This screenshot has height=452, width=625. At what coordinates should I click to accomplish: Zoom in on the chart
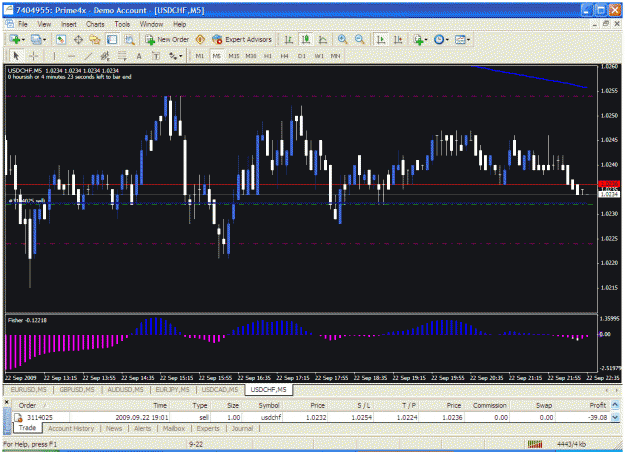[342, 39]
